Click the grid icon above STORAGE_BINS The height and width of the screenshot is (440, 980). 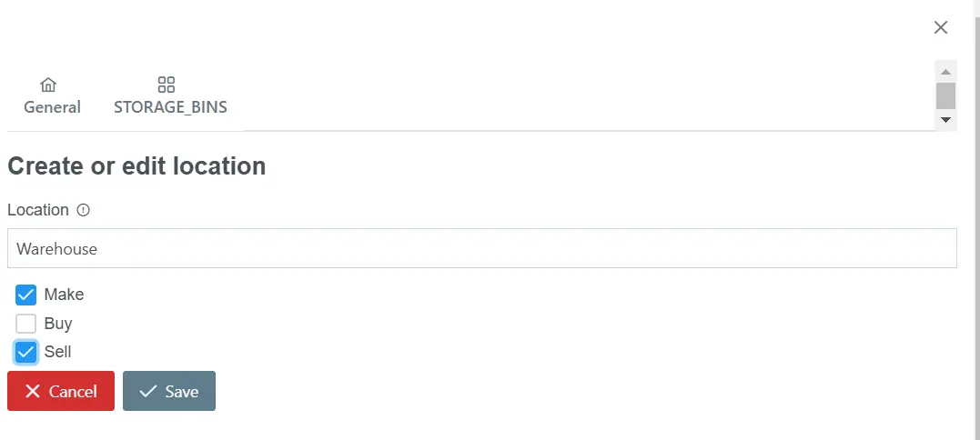(x=167, y=85)
